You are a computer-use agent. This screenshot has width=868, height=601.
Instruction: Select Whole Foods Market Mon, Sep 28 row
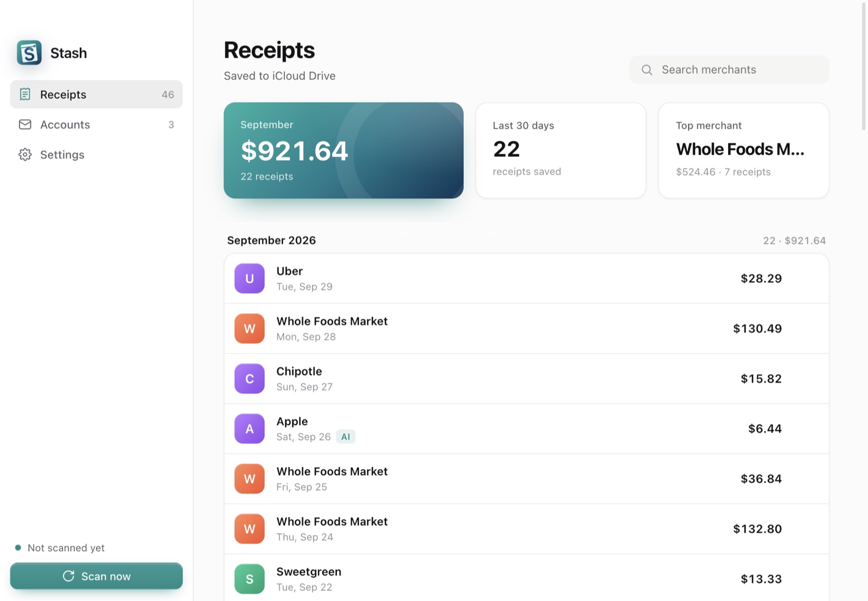pos(526,328)
